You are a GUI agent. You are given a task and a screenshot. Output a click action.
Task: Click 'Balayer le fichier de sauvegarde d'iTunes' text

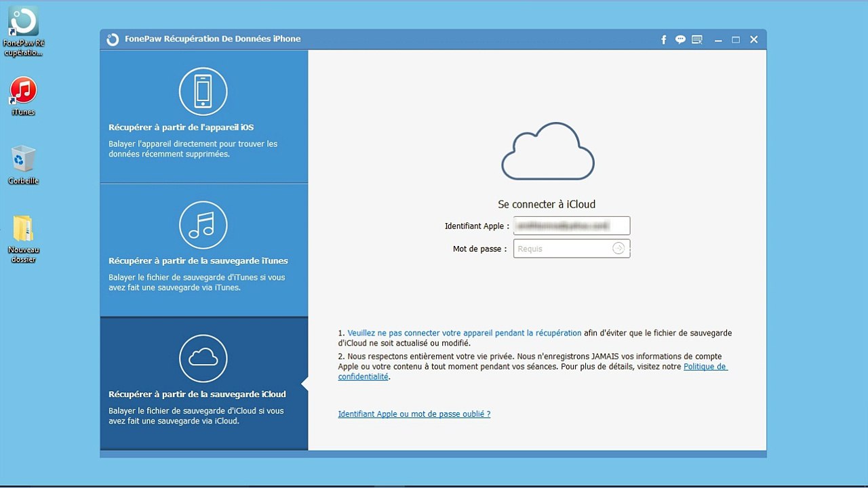pyautogui.click(x=197, y=283)
